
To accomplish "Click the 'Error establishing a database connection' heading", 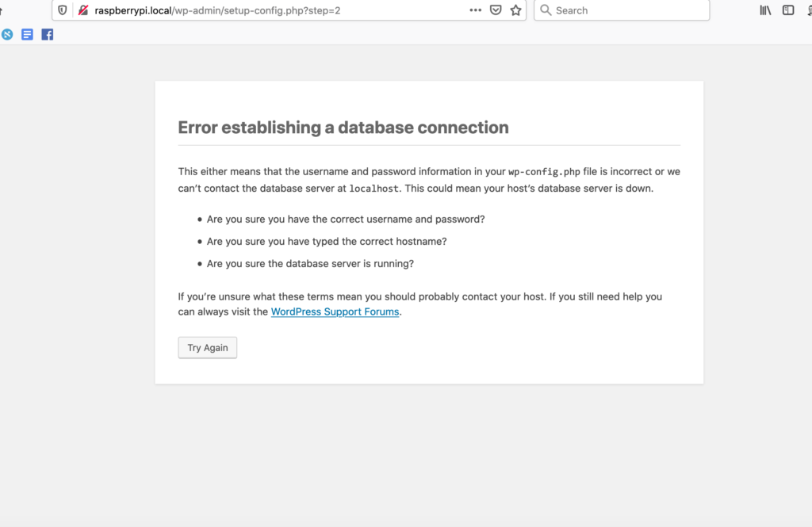I will click(x=343, y=128).
